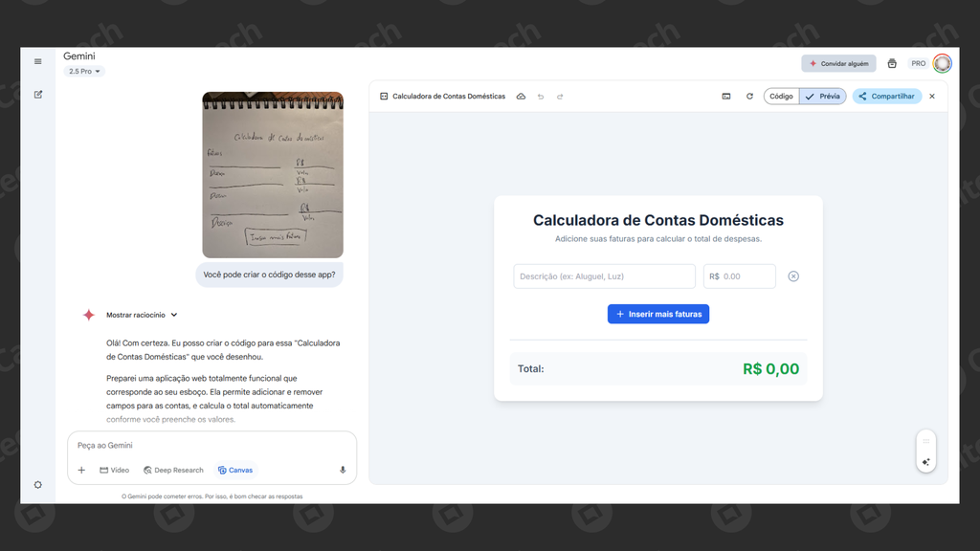Screen dimensions: 980x551
Task: Refresh the app preview
Action: point(749,96)
